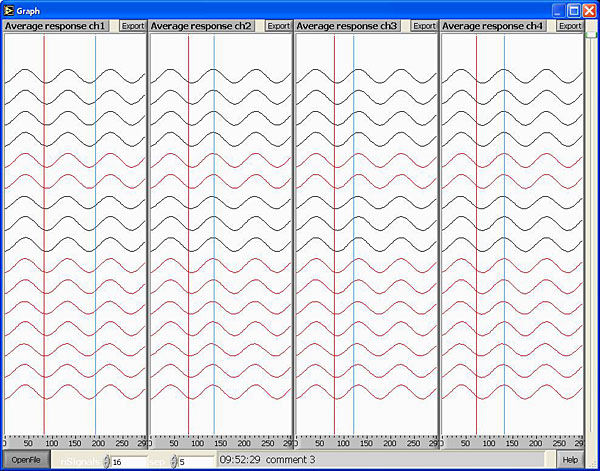Click the 100 axis label under ch1 graph
The width and height of the screenshot is (600, 471).
pos(52,443)
